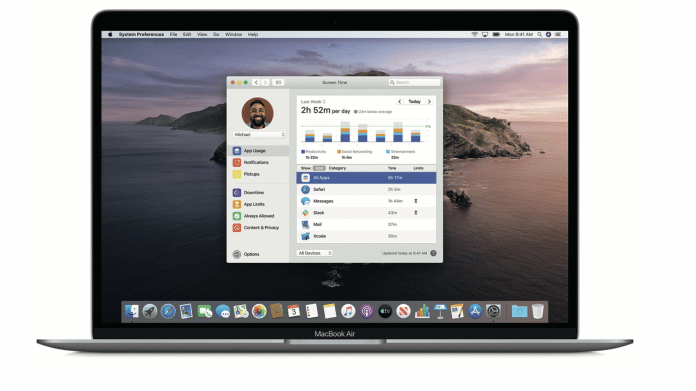Click the Productivity legend color swatch
The height and width of the screenshot is (391, 696).
[x=303, y=152]
